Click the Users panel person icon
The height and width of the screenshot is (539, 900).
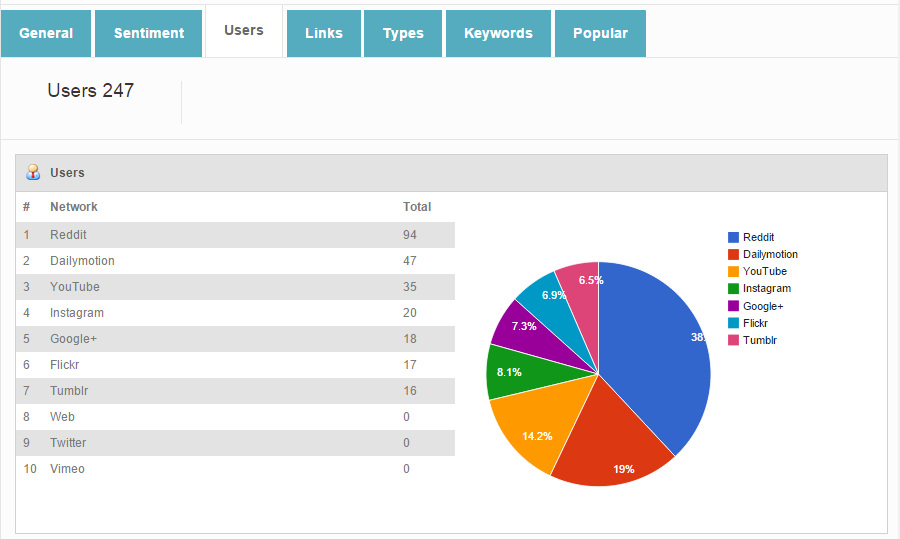33,172
